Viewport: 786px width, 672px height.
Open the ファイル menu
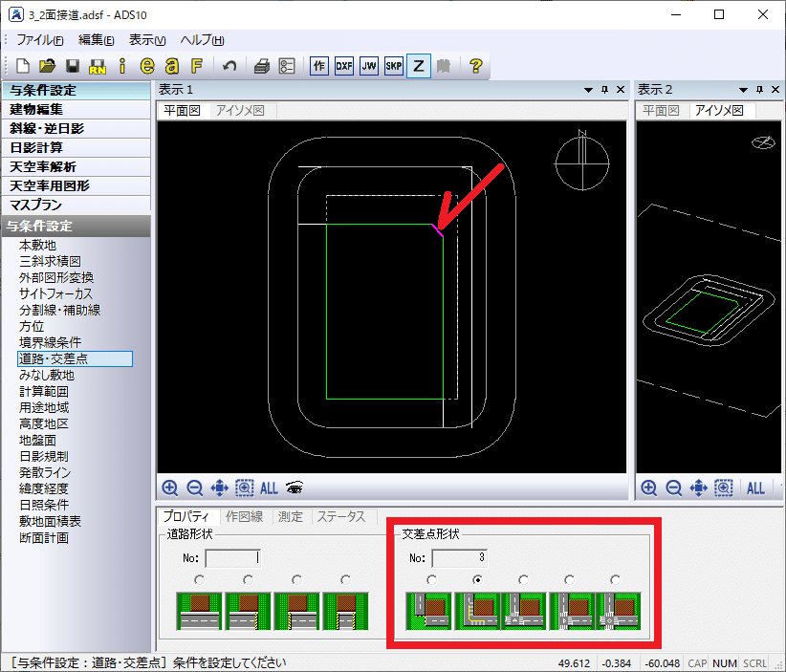[x=40, y=40]
